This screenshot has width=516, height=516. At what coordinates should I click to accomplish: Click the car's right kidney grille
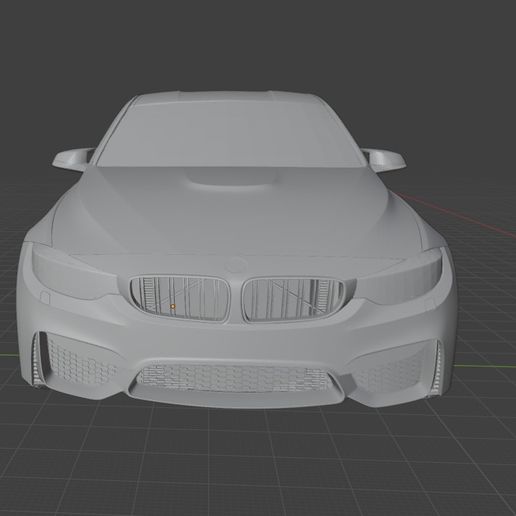pos(293,300)
